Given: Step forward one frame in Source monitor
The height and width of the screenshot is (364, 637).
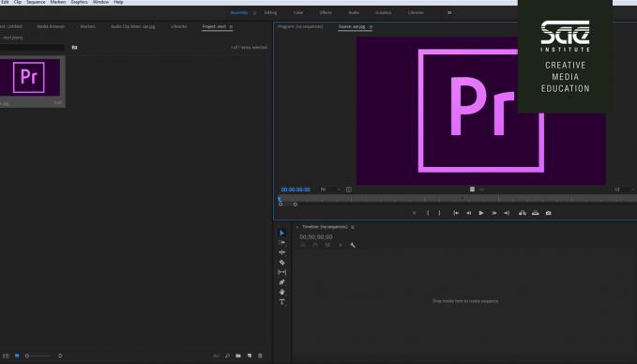Looking at the screenshot, I should click(494, 213).
